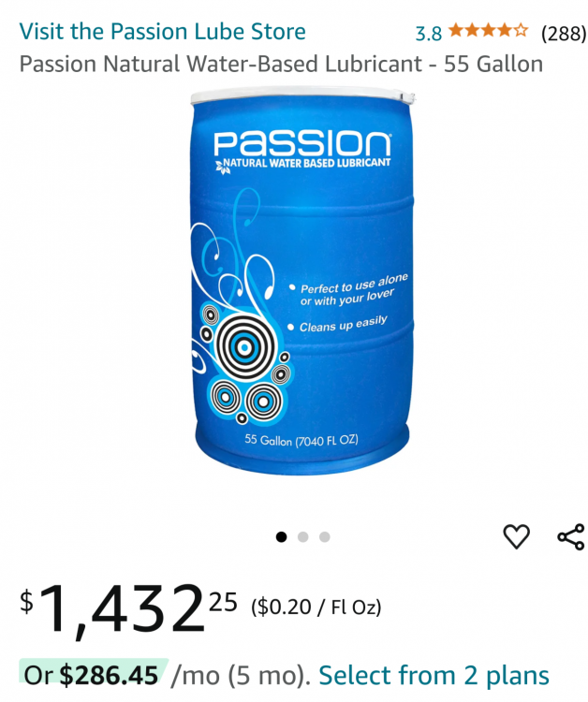Add item to wishlist with heart icon
The height and width of the screenshot is (702, 588).
516,536
